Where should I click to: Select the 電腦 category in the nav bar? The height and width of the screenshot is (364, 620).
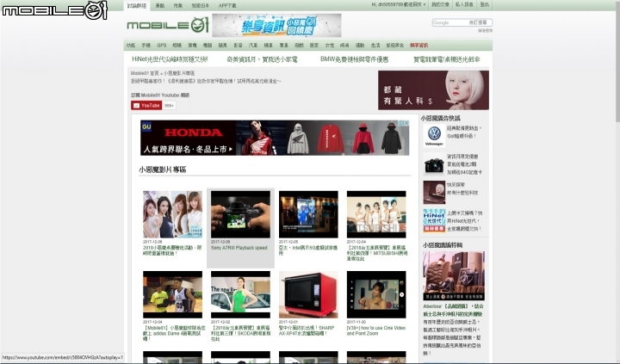pyautogui.click(x=208, y=46)
